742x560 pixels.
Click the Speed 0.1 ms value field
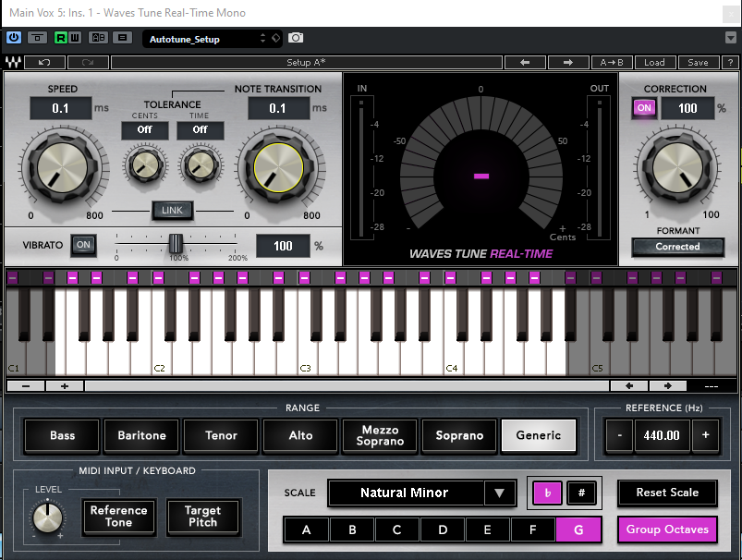[x=61, y=108]
